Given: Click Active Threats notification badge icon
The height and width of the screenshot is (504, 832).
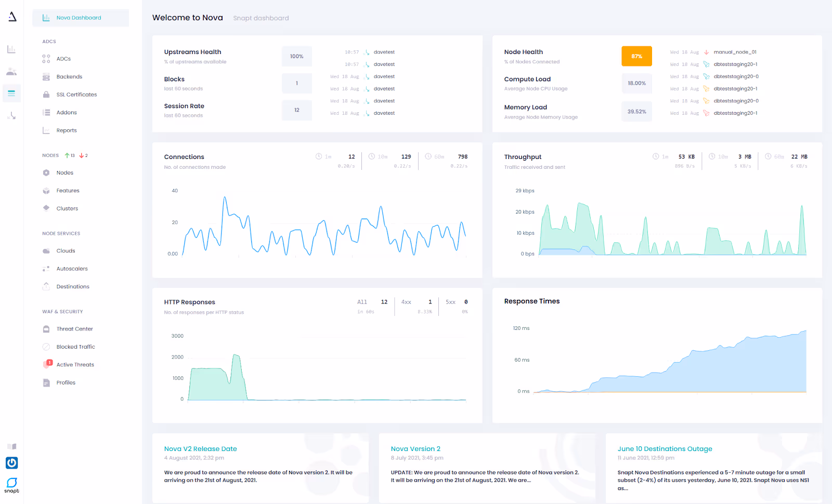Looking at the screenshot, I should point(49,363).
